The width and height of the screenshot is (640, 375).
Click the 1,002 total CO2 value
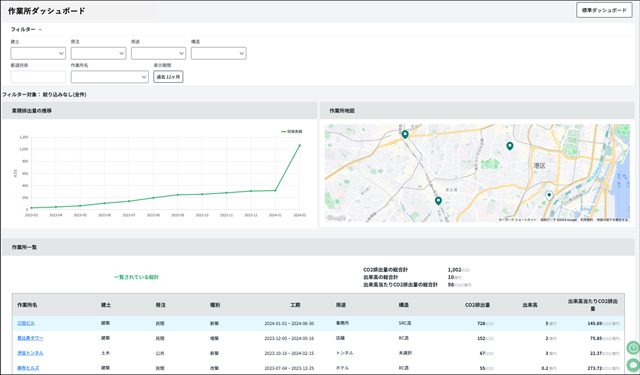[454, 270]
